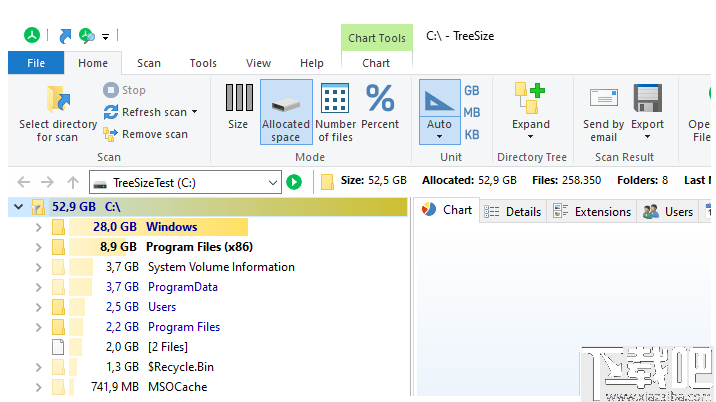The width and height of the screenshot is (716, 402).
Task: Click Select directory for scan icon
Action: point(58,99)
